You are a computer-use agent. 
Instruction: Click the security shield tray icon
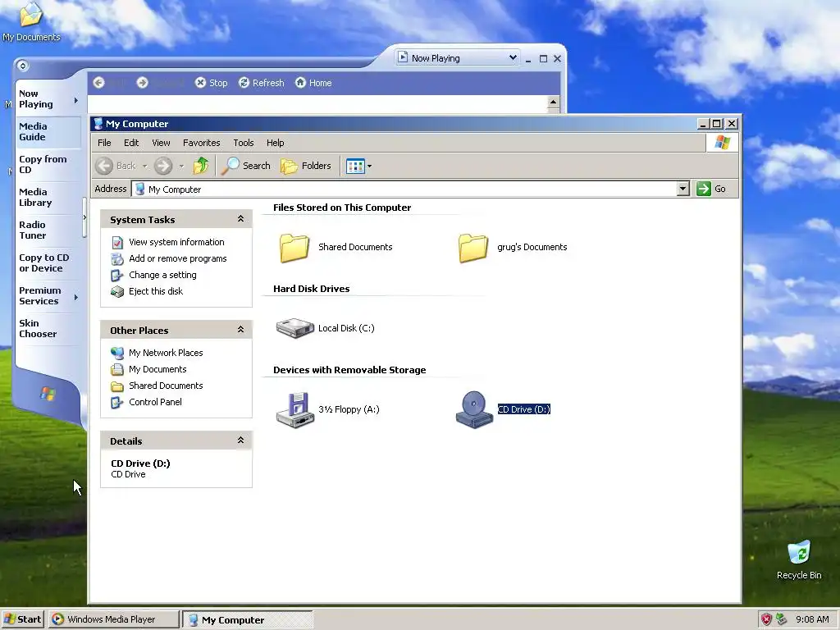pos(766,619)
